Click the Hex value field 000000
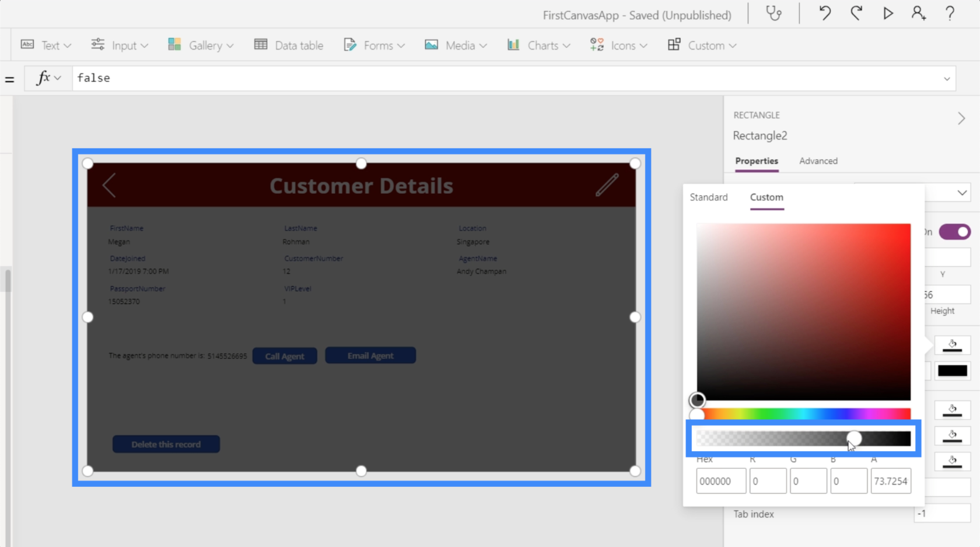Image resolution: width=980 pixels, height=547 pixels. tap(721, 481)
